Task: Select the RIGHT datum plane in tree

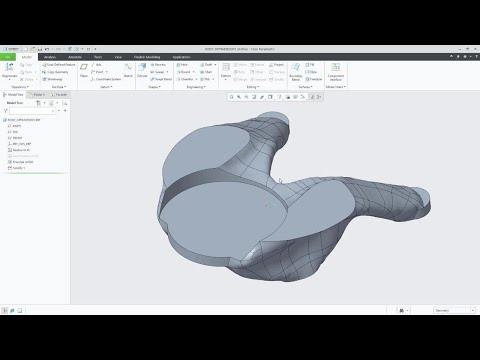Action: (x=14, y=126)
